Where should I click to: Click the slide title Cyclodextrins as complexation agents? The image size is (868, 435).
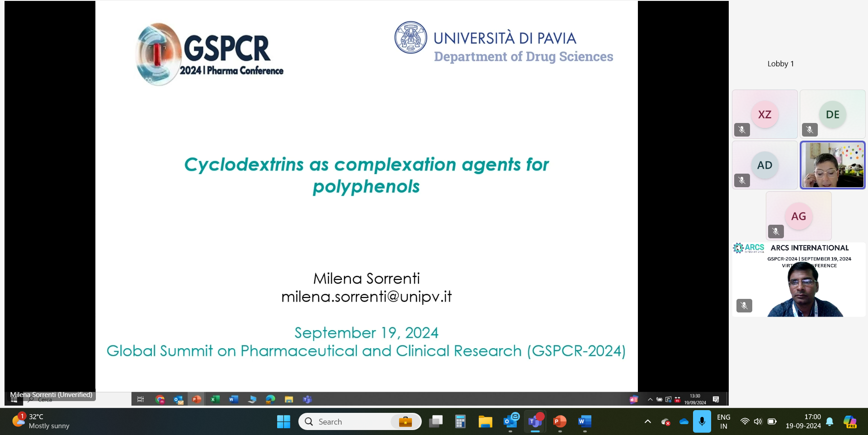coord(367,175)
